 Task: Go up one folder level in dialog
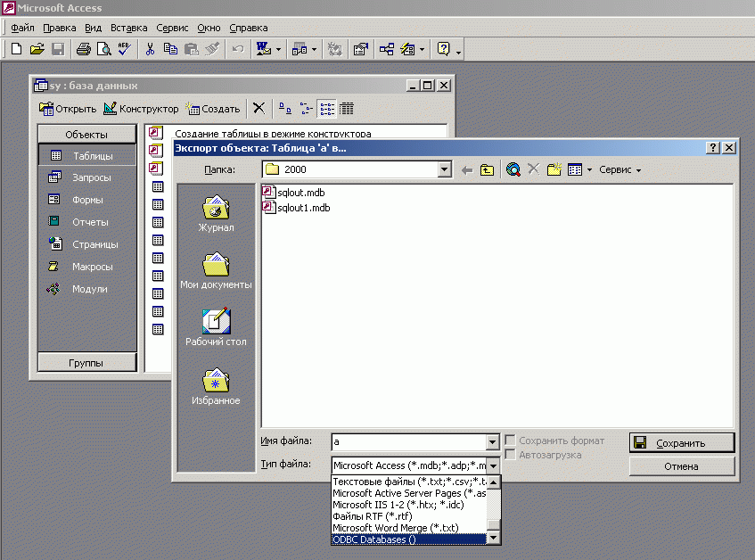[487, 170]
